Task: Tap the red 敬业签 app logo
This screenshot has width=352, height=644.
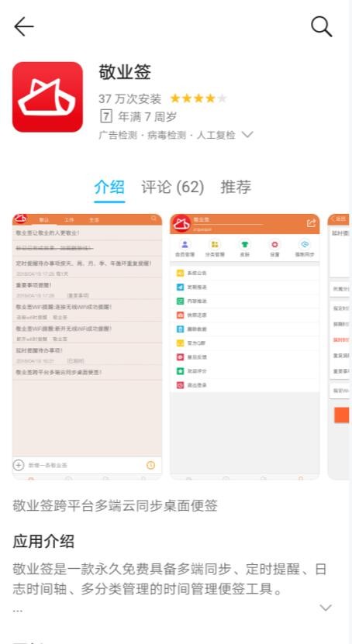Action: [x=47, y=97]
